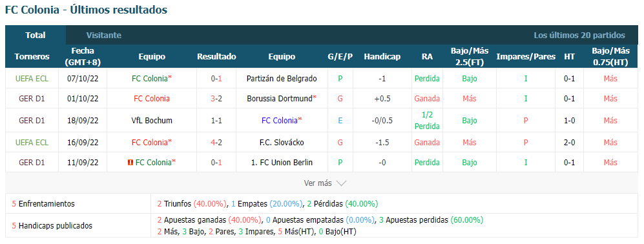Open Partizán de Belgrado team link
644x244 pixels.
pyautogui.click(x=282, y=78)
